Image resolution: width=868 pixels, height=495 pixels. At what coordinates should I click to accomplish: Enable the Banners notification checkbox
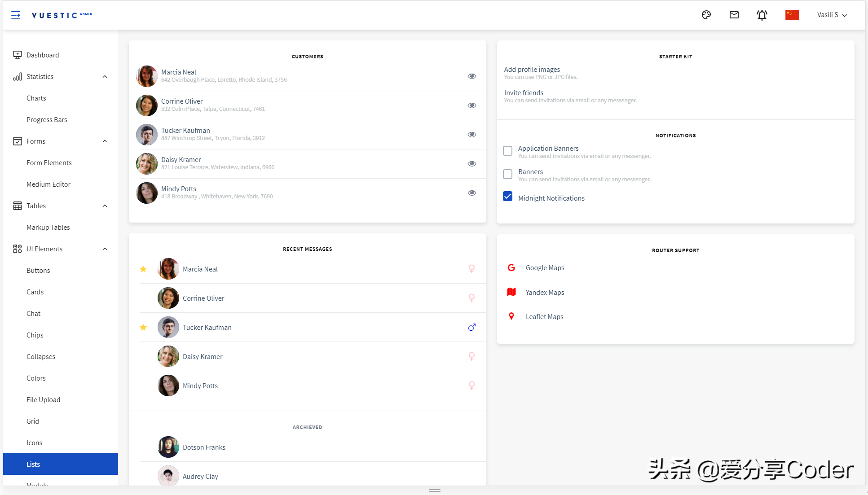tap(508, 173)
